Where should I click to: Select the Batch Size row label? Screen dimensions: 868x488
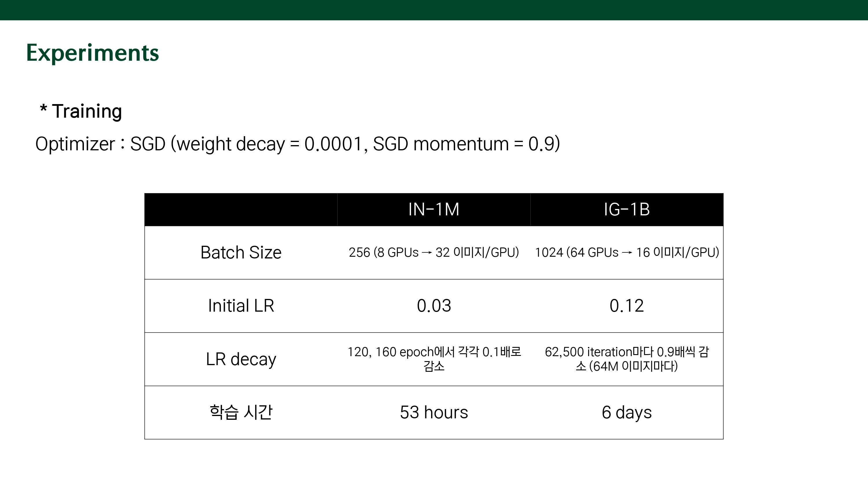(x=241, y=253)
